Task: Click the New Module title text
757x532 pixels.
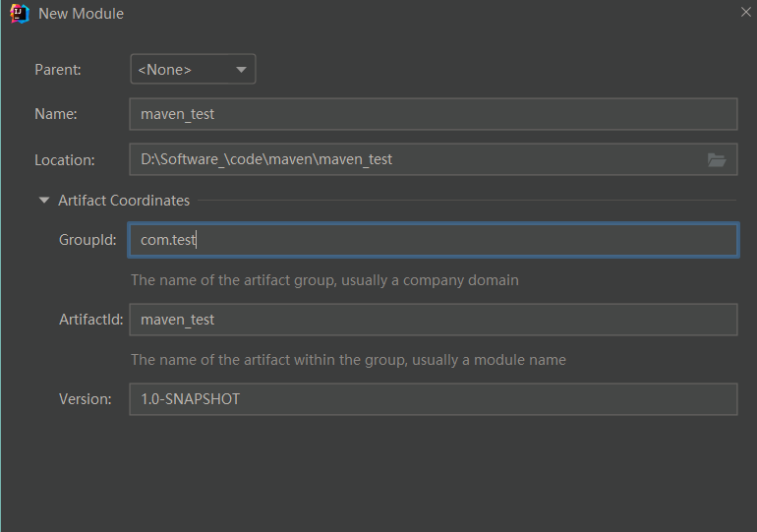Action: pos(81,14)
